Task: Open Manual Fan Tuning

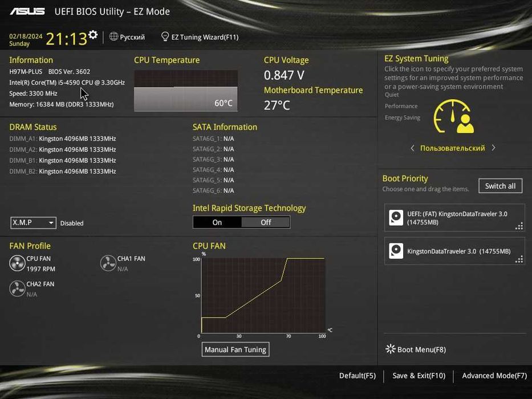Action: click(235, 349)
